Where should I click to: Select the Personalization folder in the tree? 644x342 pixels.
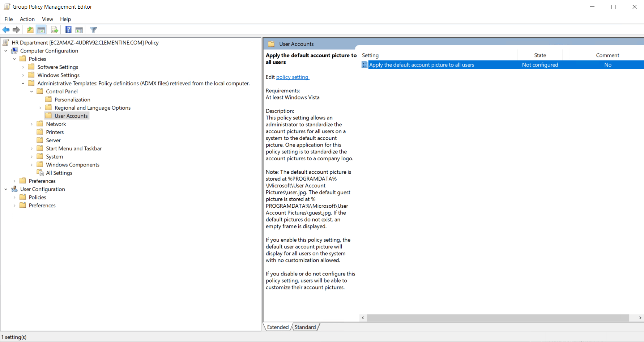72,99
